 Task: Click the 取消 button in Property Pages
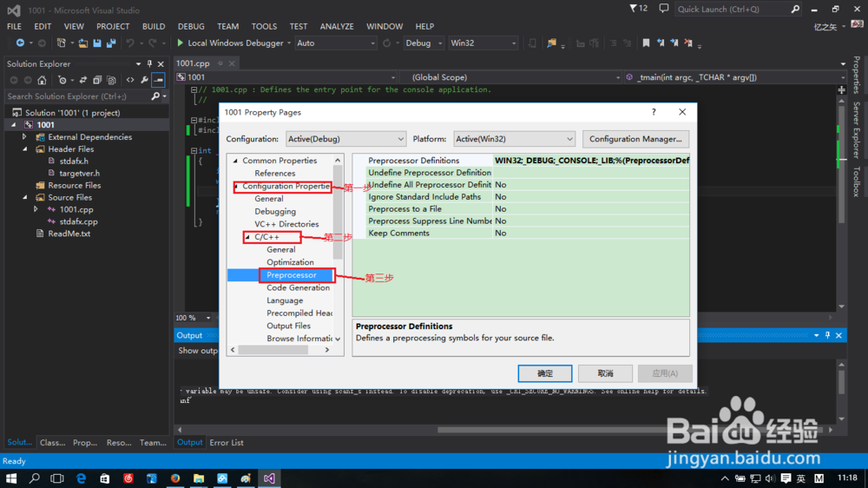click(605, 373)
